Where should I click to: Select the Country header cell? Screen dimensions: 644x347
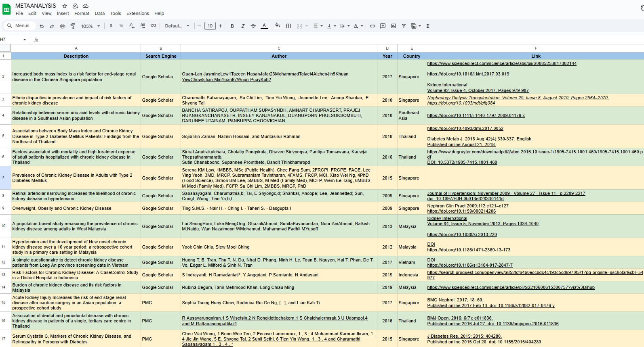click(x=412, y=56)
